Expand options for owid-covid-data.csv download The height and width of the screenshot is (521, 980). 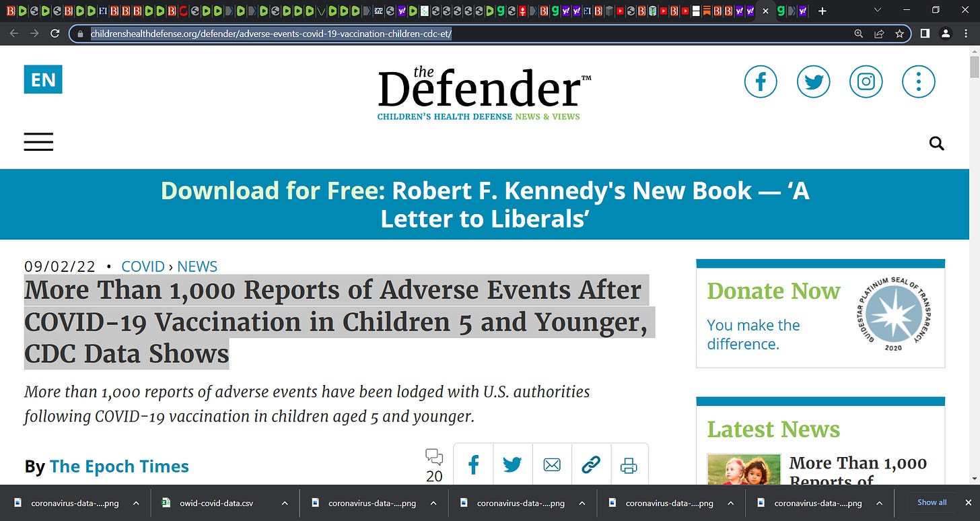[x=284, y=503]
